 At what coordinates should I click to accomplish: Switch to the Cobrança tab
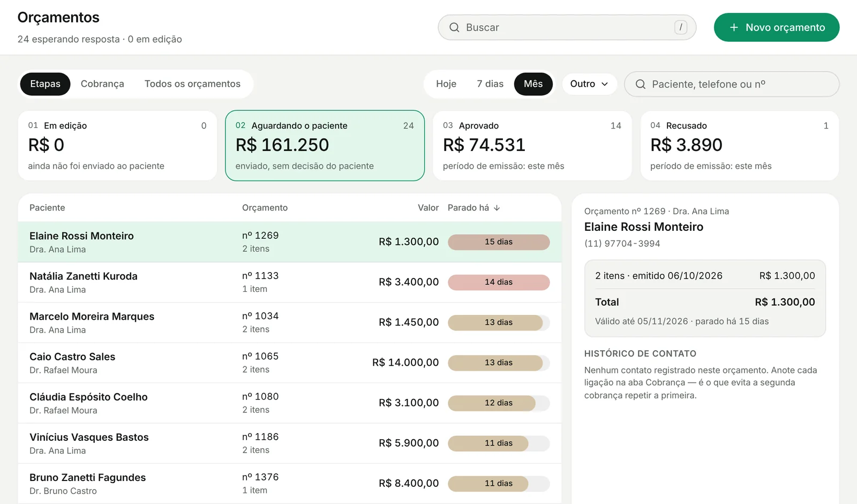(x=102, y=84)
